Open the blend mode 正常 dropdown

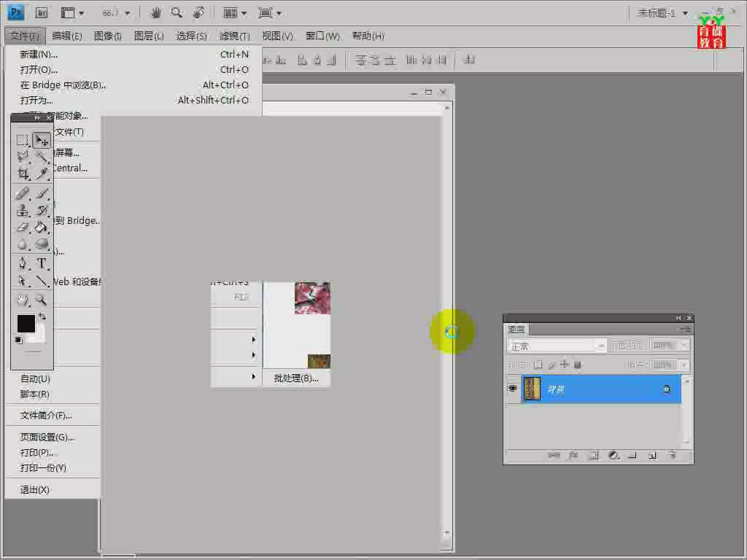coord(557,346)
